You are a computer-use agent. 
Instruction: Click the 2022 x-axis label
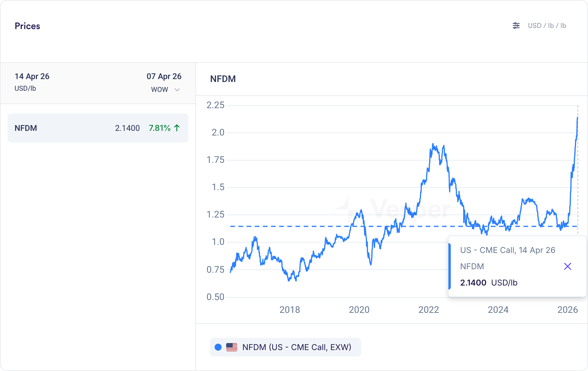[429, 310]
